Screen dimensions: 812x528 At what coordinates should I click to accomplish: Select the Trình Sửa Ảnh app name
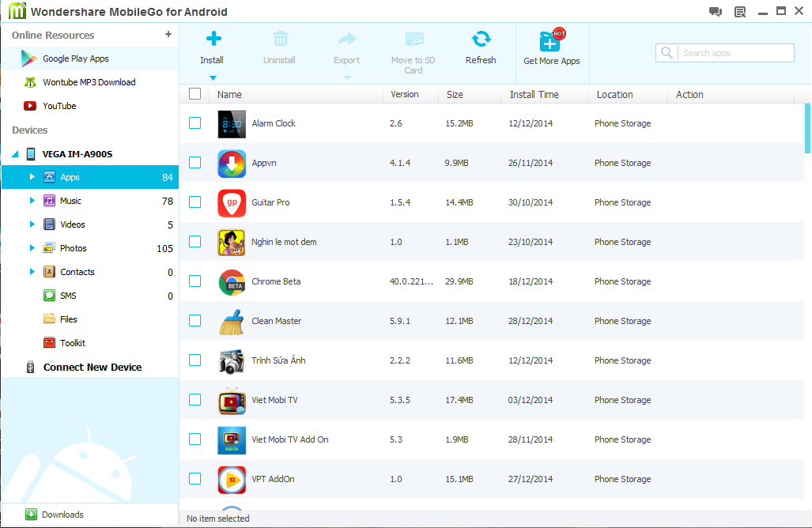(x=278, y=360)
